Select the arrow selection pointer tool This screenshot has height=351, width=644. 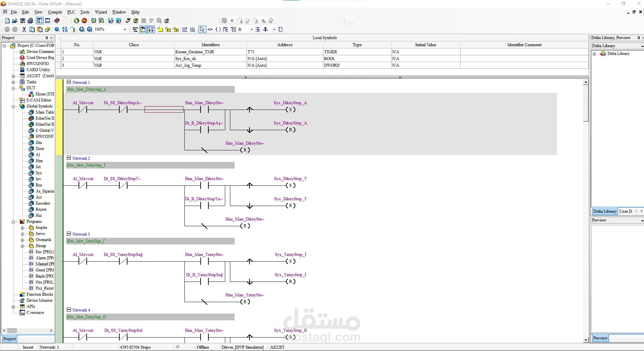click(x=202, y=29)
